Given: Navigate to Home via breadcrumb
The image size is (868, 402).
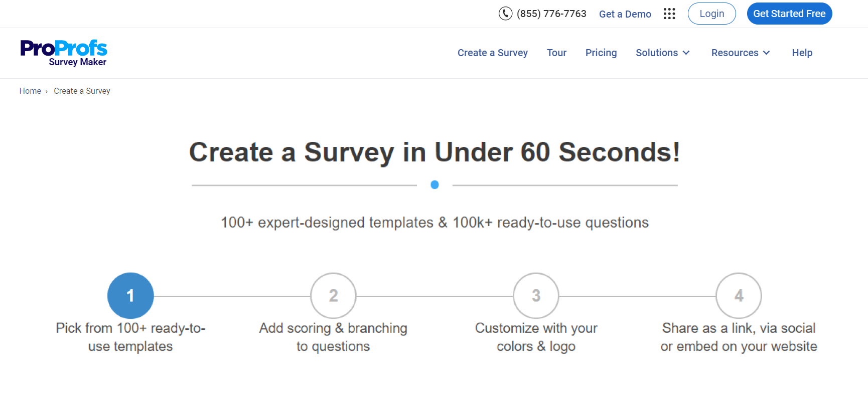Looking at the screenshot, I should pos(30,91).
